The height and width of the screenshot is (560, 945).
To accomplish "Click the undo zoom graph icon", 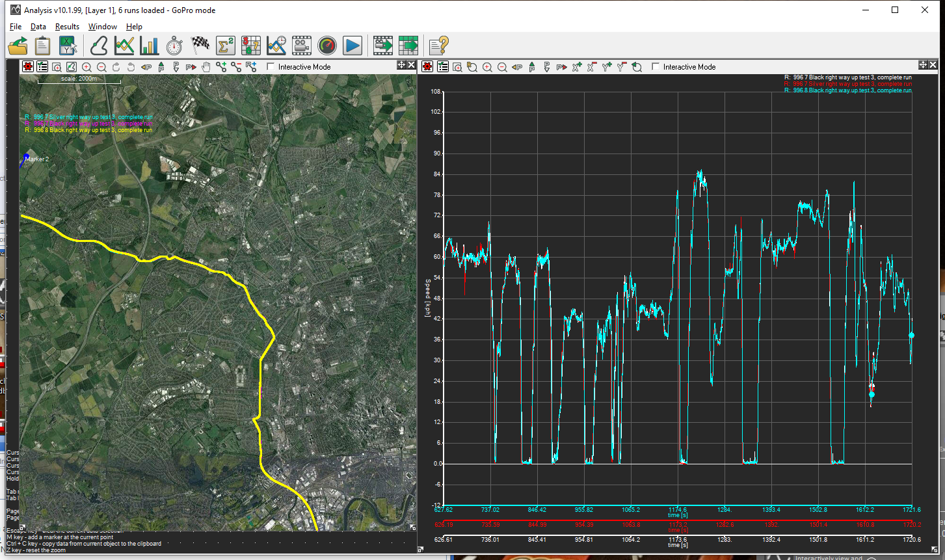I will [x=637, y=66].
